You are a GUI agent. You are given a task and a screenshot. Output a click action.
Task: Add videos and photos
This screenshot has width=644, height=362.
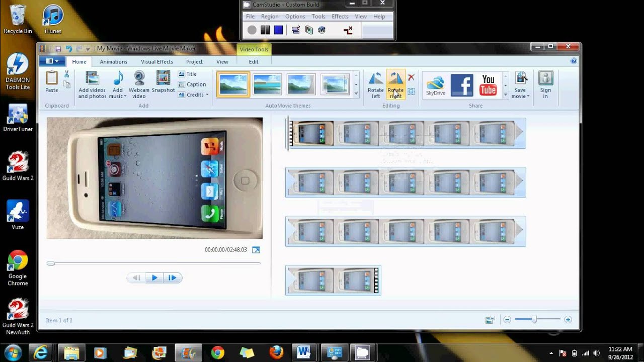tap(92, 84)
